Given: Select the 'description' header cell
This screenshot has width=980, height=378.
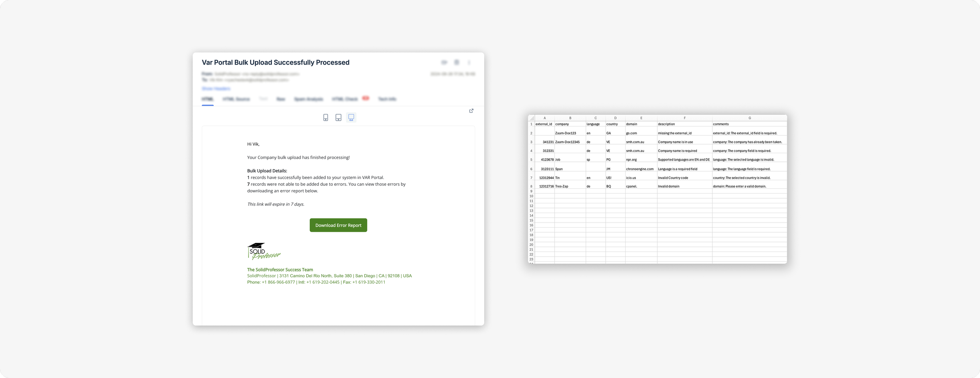Looking at the screenshot, I should [685, 124].
